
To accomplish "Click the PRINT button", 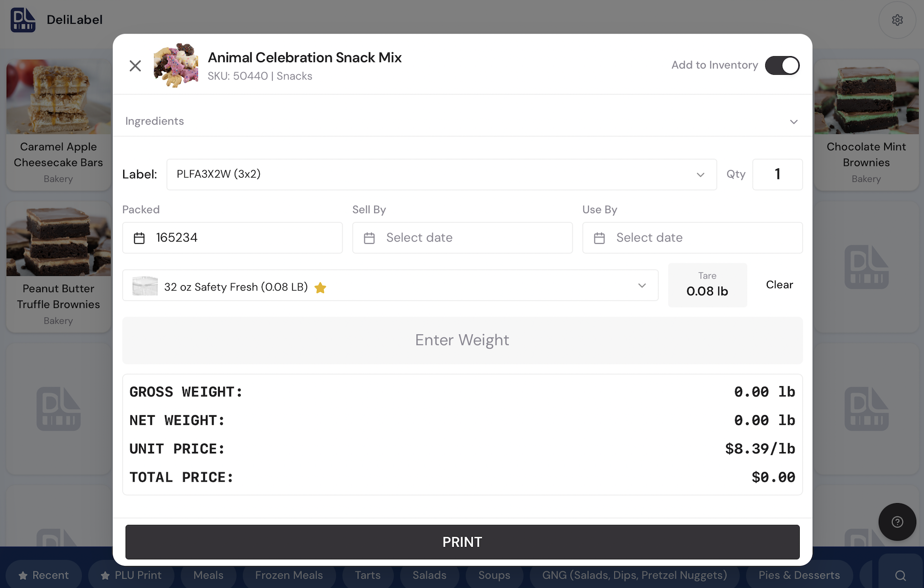I will 462,542.
